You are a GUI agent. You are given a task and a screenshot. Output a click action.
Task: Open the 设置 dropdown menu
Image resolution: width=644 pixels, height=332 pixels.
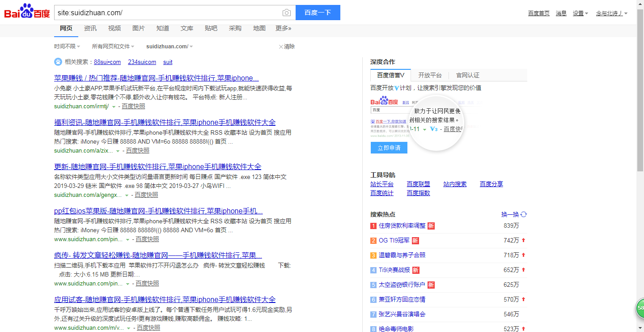[x=580, y=13]
